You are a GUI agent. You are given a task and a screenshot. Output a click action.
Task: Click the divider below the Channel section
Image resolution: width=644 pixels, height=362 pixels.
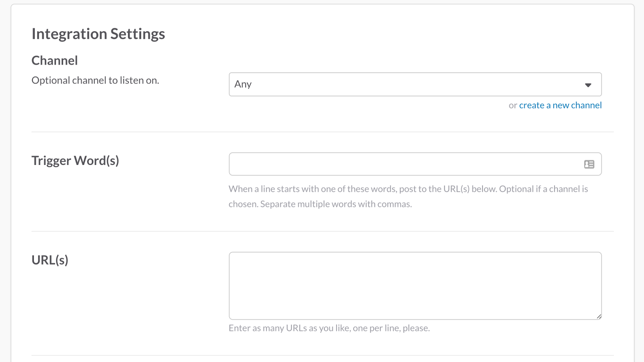click(x=322, y=132)
